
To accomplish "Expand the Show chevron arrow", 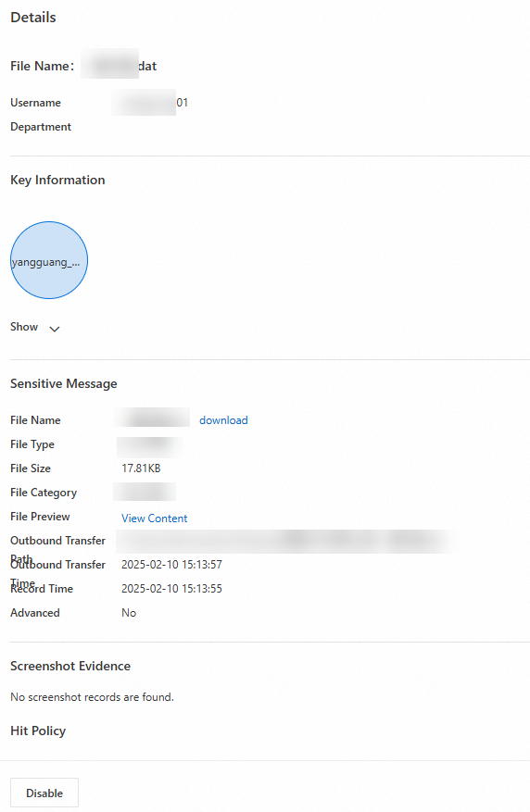I will point(55,329).
